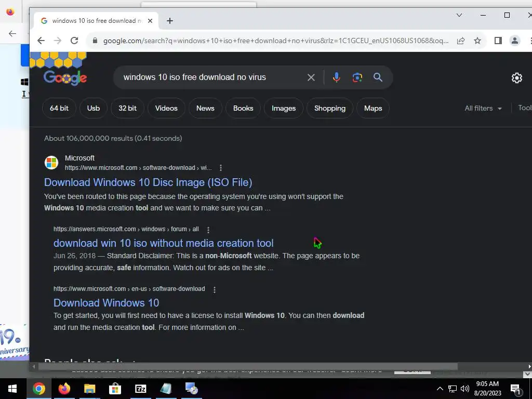Viewport: 532px width, 399px height.
Task: Click Firefox back arrow in background window
Action: [x=12, y=33]
